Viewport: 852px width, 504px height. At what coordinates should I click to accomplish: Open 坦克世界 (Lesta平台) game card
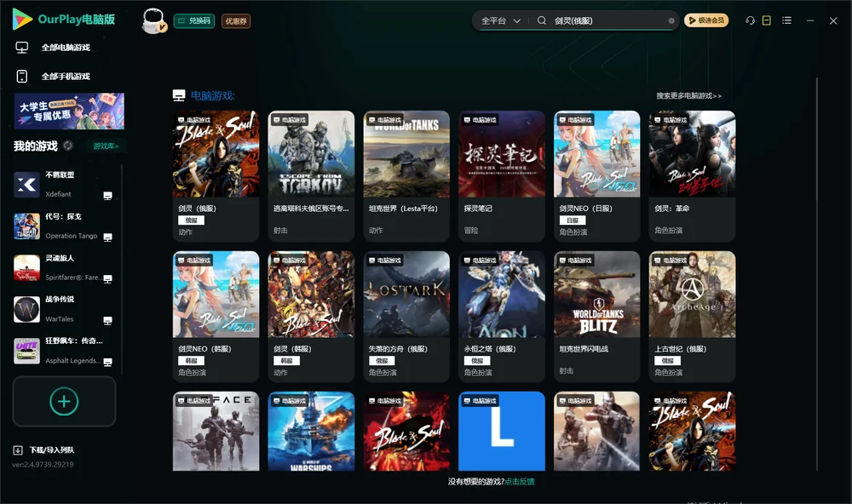[x=406, y=176]
